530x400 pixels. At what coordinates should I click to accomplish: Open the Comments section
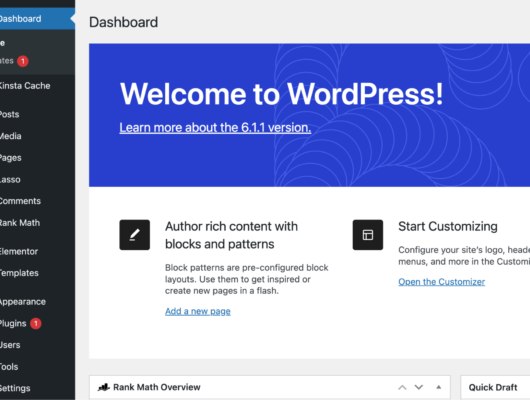(x=20, y=201)
